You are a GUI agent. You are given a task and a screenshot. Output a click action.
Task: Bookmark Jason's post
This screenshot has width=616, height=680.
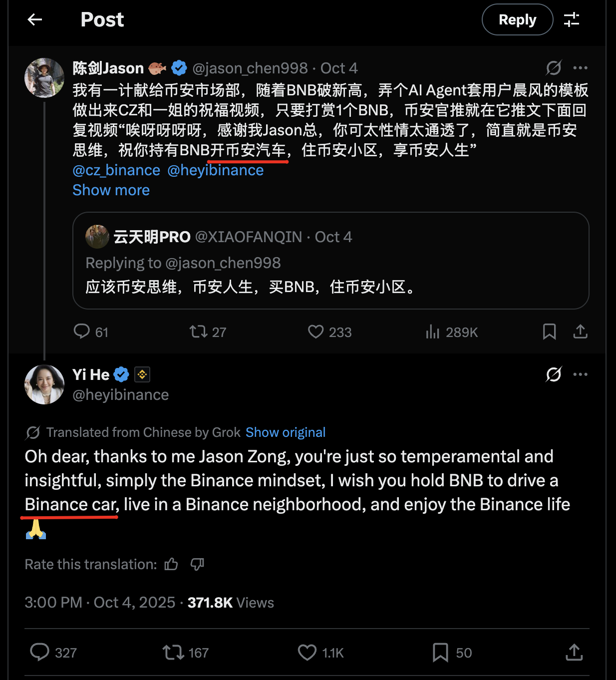tap(549, 332)
